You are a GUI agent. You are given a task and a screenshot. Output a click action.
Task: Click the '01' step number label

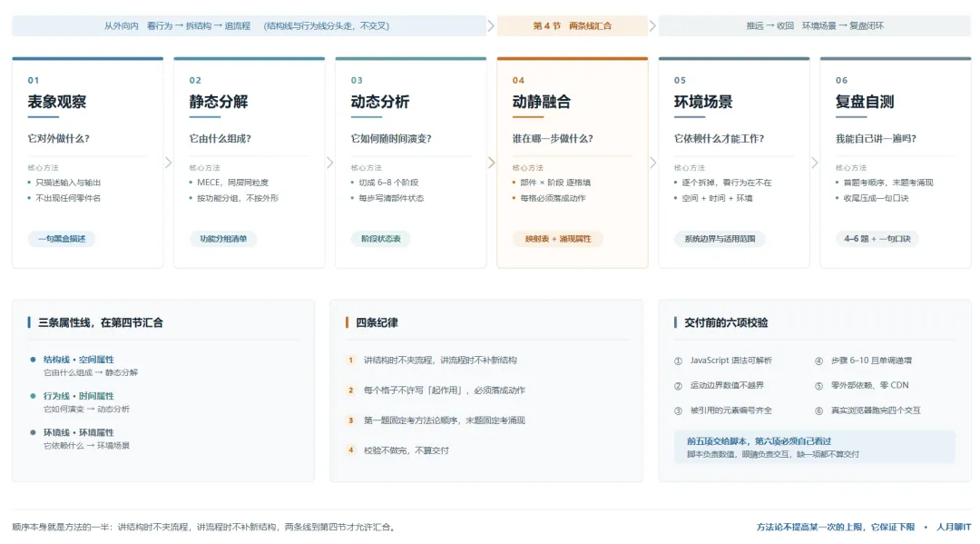34,80
